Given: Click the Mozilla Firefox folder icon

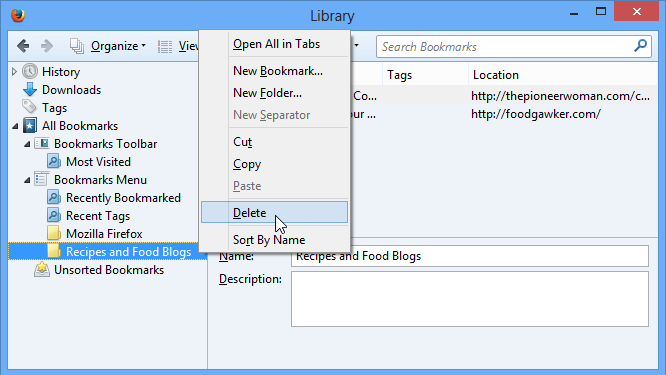Looking at the screenshot, I should pyautogui.click(x=54, y=233).
